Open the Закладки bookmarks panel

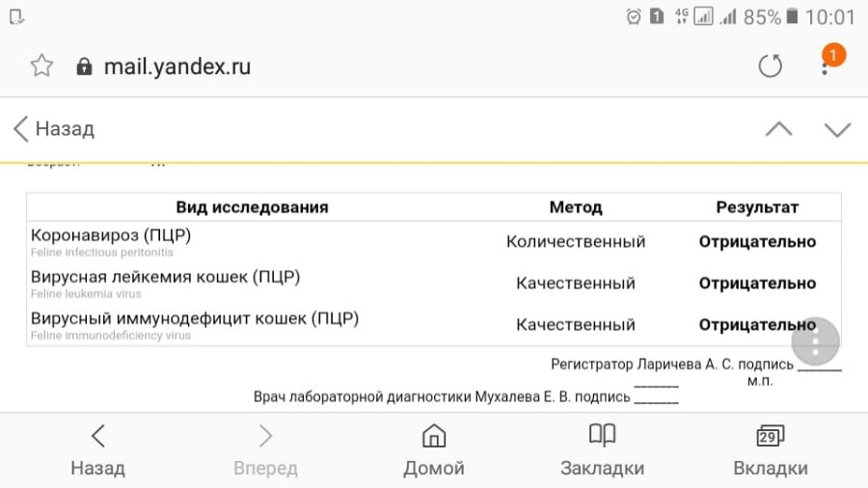click(x=602, y=451)
